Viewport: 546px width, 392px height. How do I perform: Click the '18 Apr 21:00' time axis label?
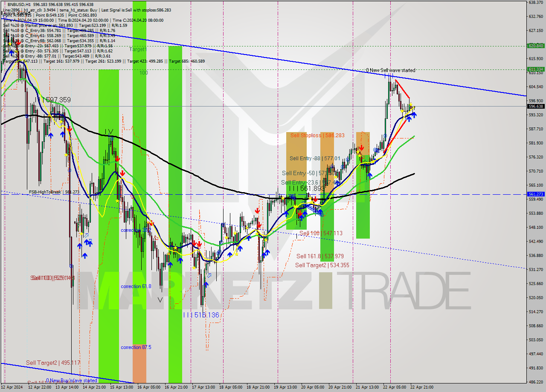pos(258,387)
